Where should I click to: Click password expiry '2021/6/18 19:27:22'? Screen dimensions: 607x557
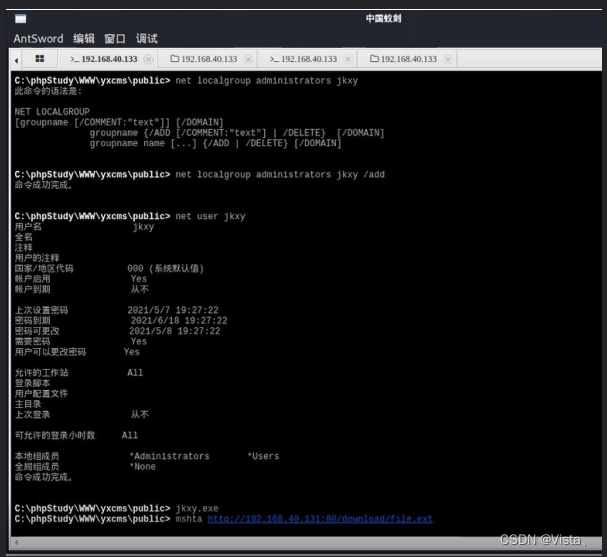[179, 320]
